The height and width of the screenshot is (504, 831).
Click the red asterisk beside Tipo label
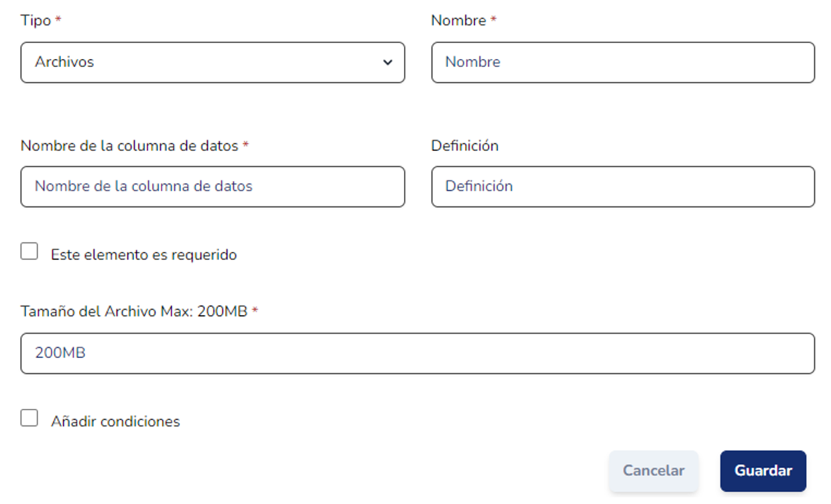[x=58, y=20]
